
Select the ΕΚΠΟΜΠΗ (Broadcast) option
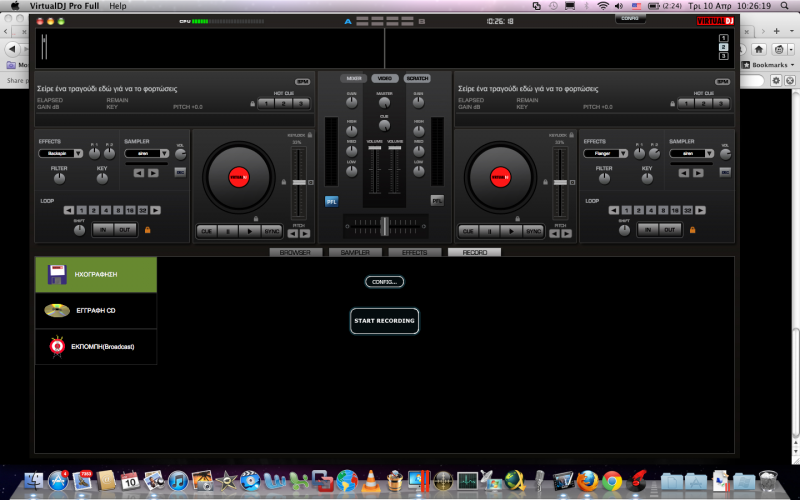(x=96, y=346)
